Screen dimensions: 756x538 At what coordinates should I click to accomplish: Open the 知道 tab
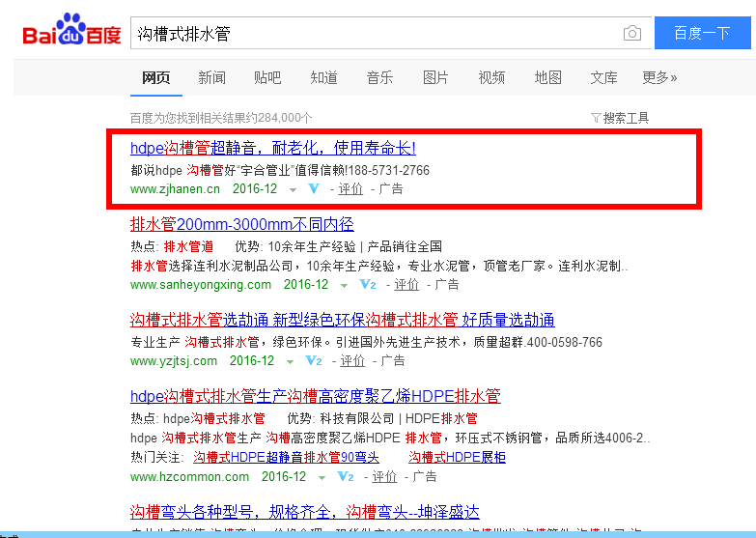pyautogui.click(x=323, y=77)
